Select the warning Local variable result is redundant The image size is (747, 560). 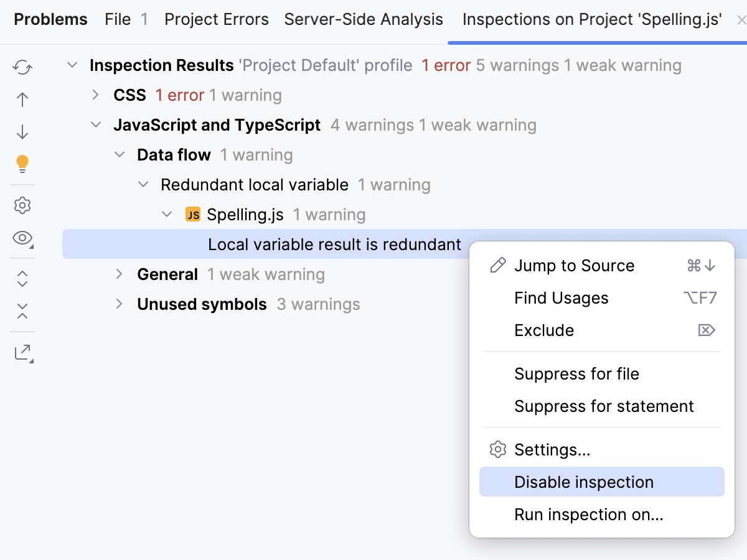(x=335, y=244)
